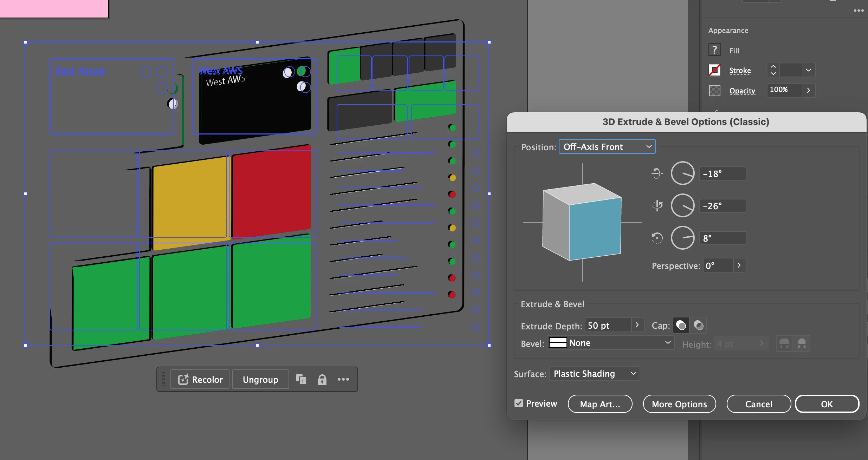Click the Fill swatch with question mark
The height and width of the screenshot is (460, 868).
point(714,50)
